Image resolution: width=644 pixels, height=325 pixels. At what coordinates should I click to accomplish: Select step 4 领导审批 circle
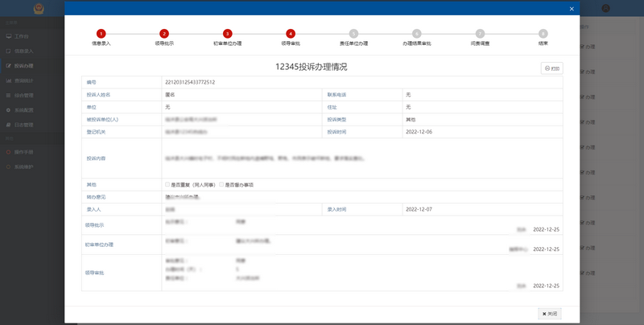tap(291, 34)
